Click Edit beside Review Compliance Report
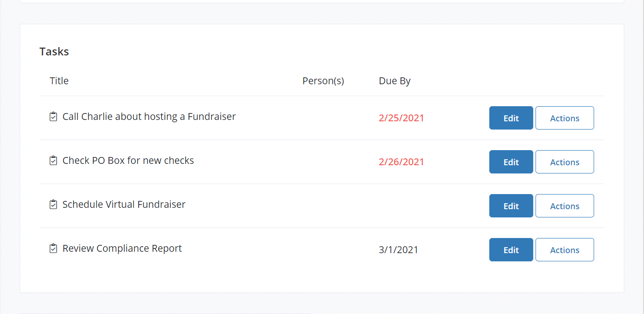 pos(511,249)
